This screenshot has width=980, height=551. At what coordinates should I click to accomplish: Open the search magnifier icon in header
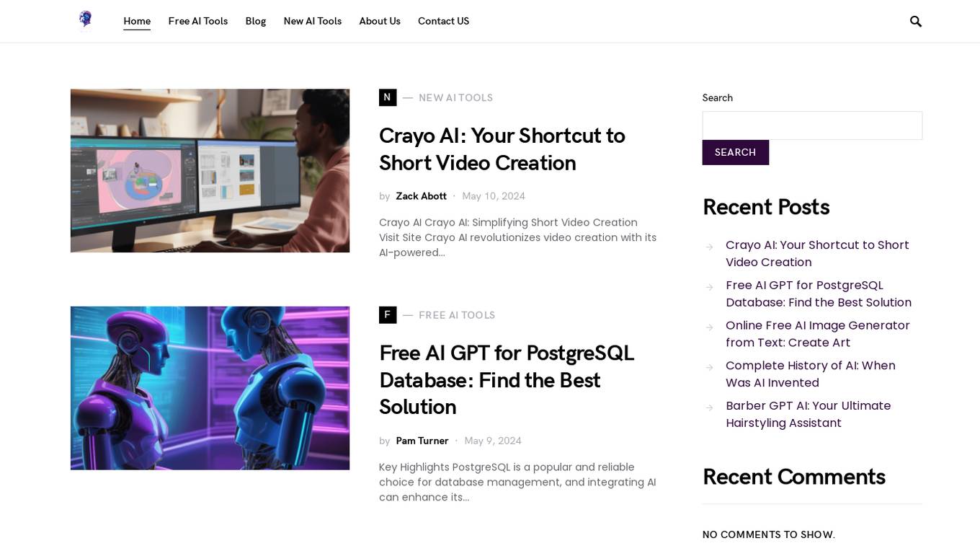coord(916,22)
